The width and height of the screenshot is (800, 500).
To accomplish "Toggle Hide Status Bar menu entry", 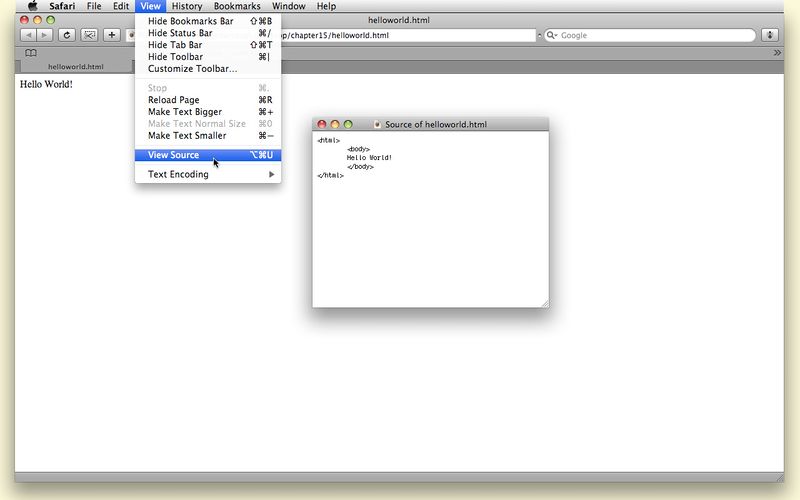I will (x=180, y=33).
